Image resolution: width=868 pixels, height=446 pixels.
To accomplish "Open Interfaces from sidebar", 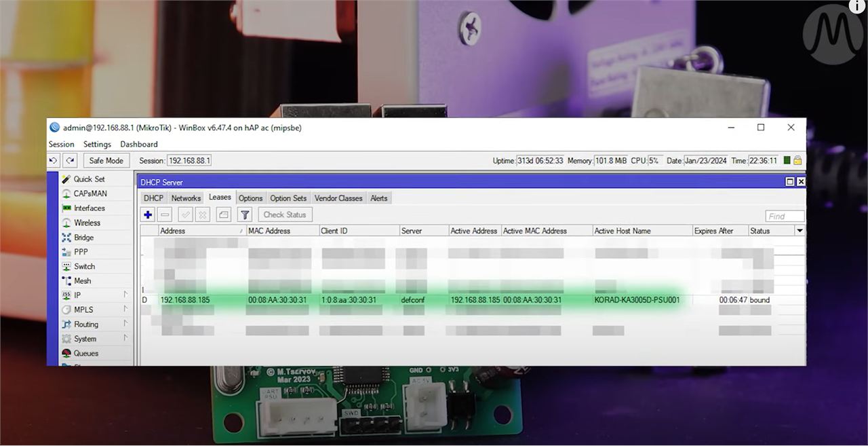I will pos(90,208).
